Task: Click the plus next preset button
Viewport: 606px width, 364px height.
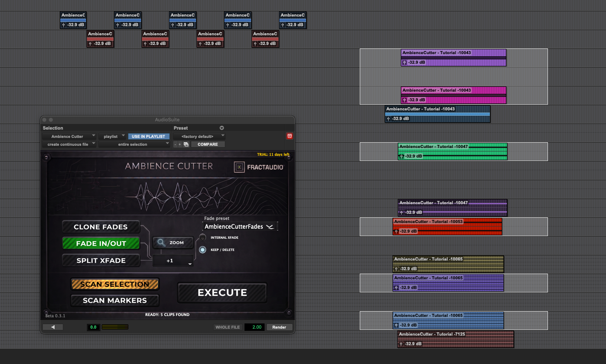Action: click(x=179, y=144)
